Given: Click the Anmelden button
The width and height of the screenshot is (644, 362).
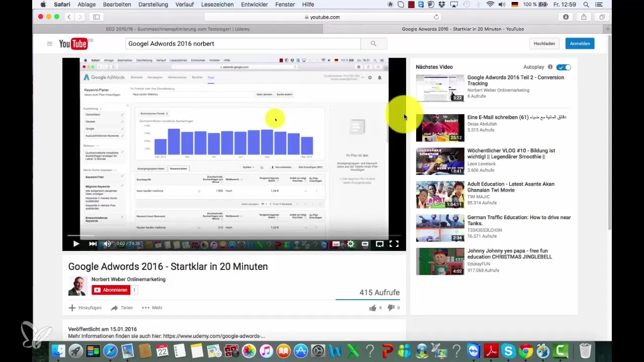Looking at the screenshot, I should click(580, 43).
